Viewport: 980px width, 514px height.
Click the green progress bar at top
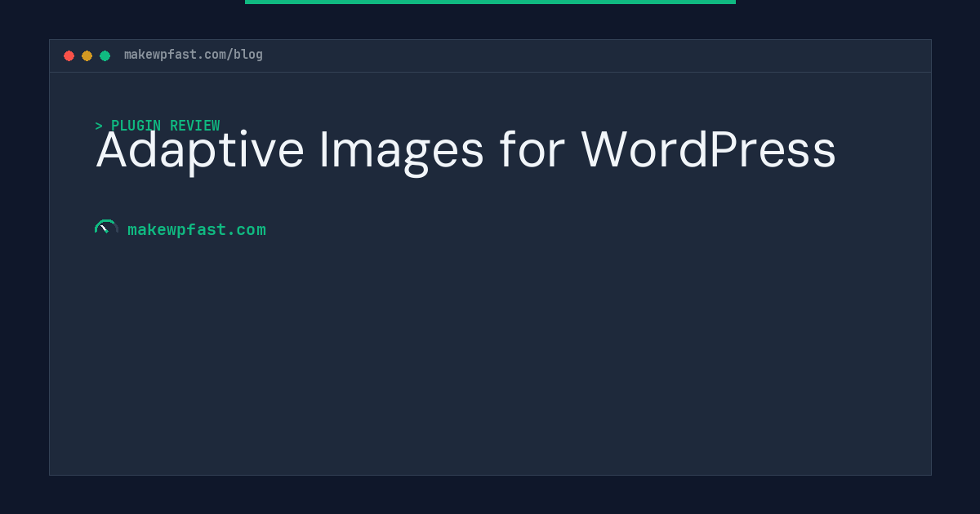(x=490, y=2)
